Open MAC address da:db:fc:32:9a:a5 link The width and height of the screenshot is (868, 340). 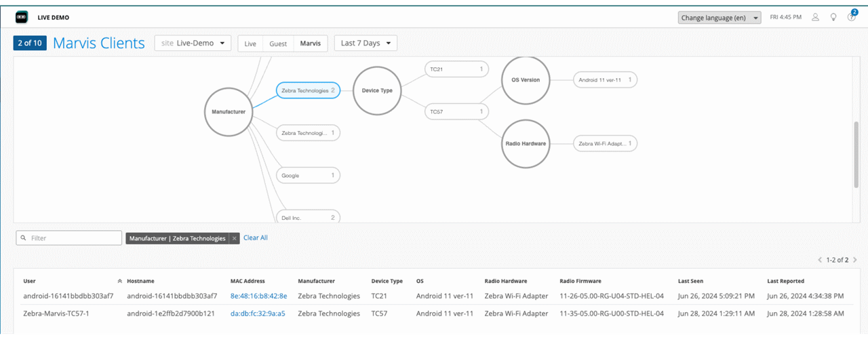click(x=258, y=314)
